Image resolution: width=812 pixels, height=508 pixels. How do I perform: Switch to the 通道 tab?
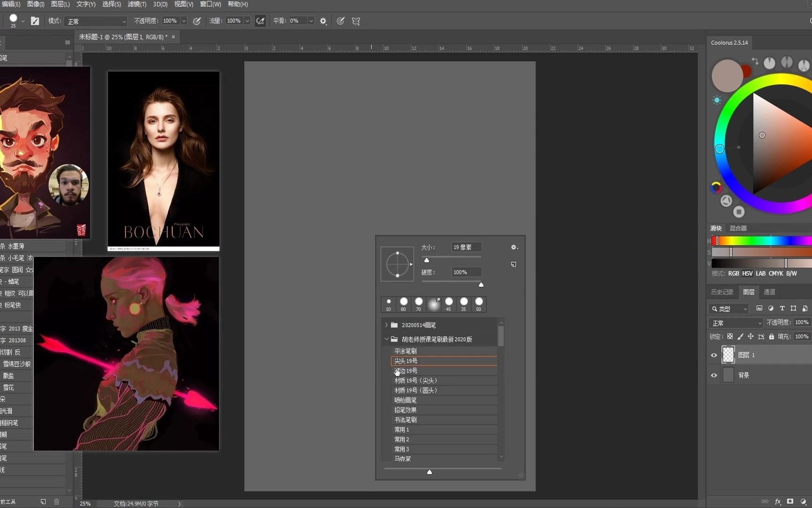pyautogui.click(x=769, y=292)
